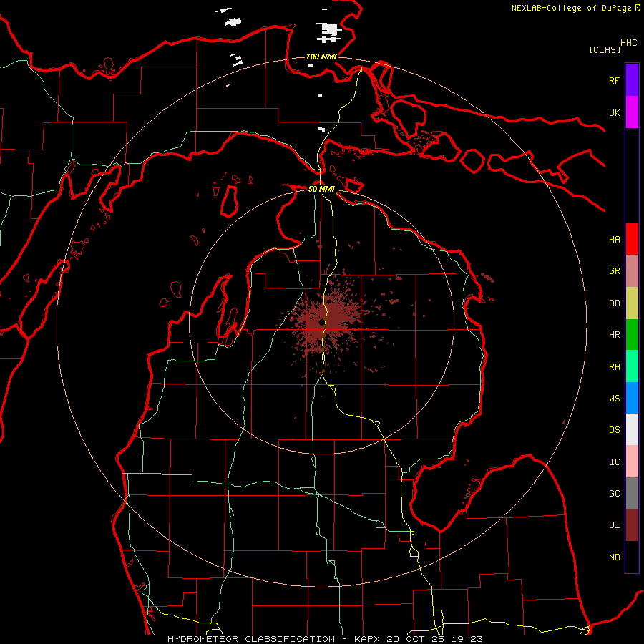
Task: Select the WS blue legend swatch
Action: (632, 398)
